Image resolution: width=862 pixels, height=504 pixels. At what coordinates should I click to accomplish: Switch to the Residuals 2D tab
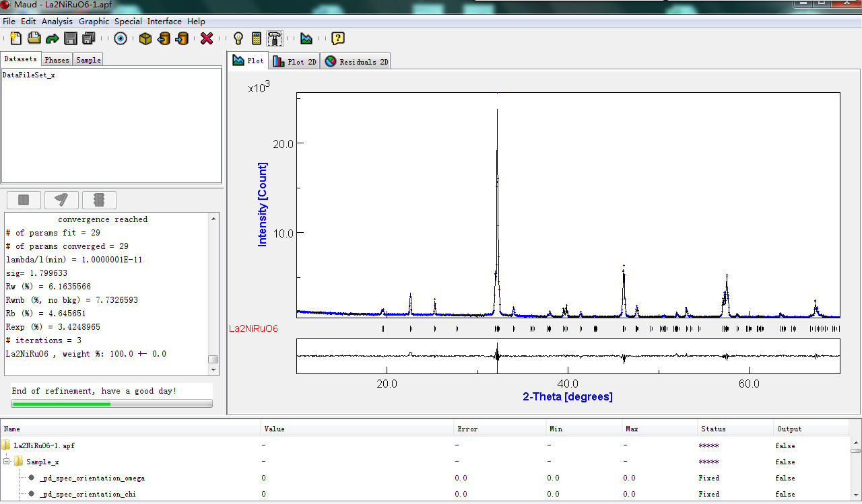coord(356,62)
